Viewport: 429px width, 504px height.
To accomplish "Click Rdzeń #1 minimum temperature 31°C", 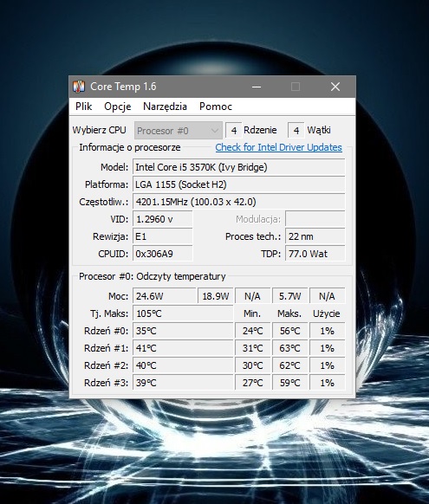I will (252, 348).
